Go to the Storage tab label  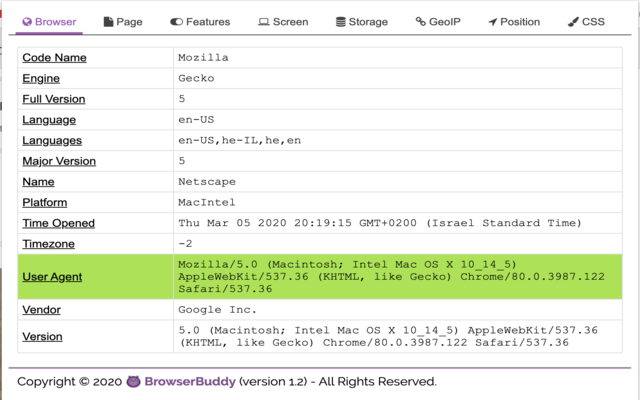pos(368,22)
